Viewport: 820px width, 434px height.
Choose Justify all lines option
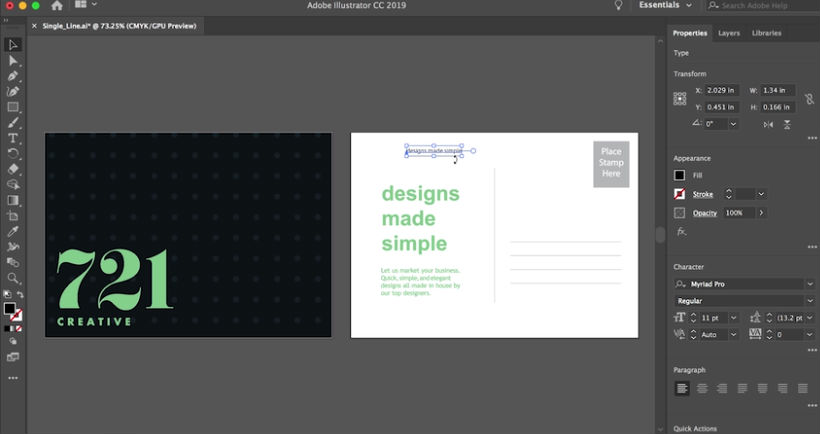(x=803, y=389)
